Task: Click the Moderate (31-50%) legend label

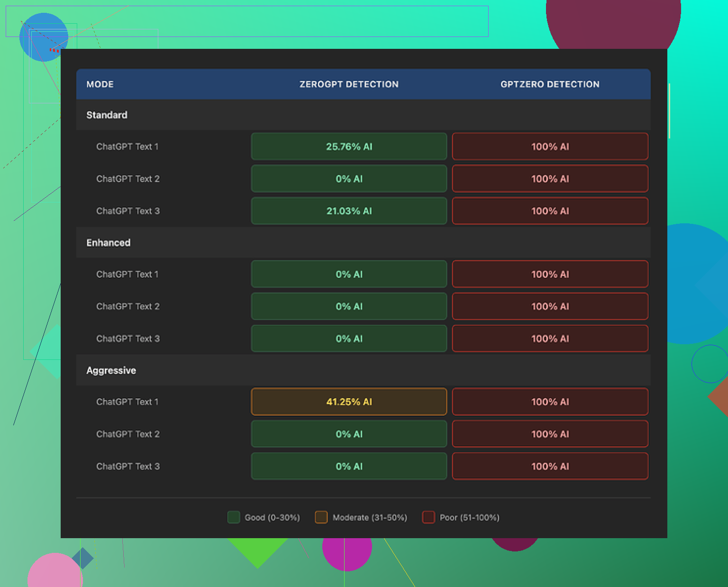Action: 370,517
